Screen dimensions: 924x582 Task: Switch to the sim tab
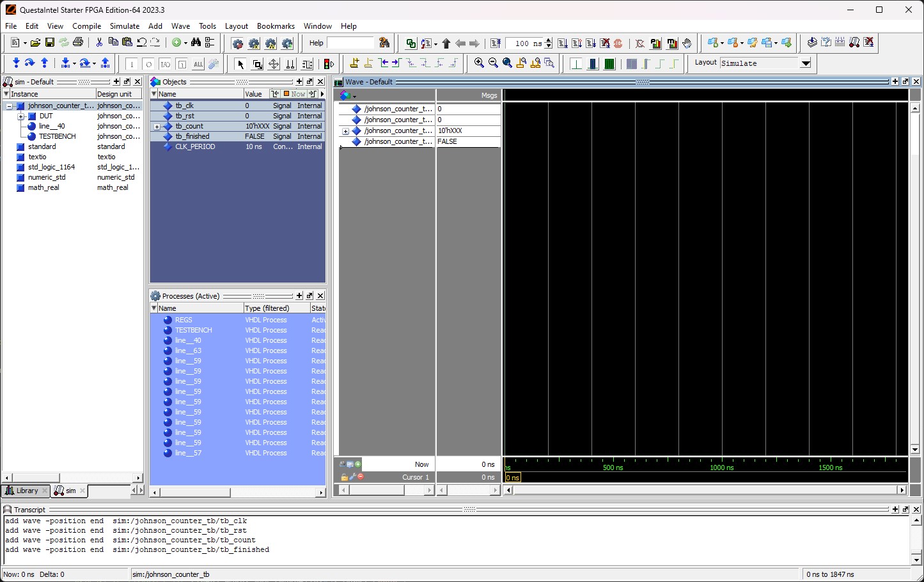click(x=69, y=491)
